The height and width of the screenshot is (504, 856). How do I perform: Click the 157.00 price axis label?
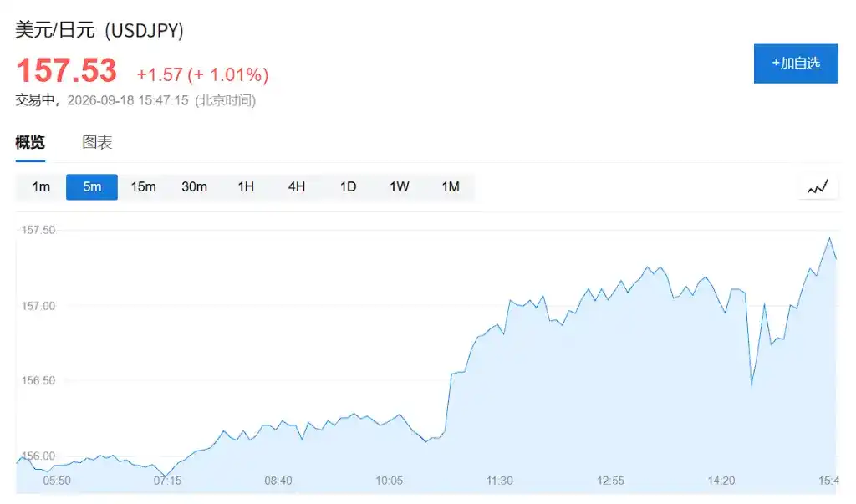[38, 306]
